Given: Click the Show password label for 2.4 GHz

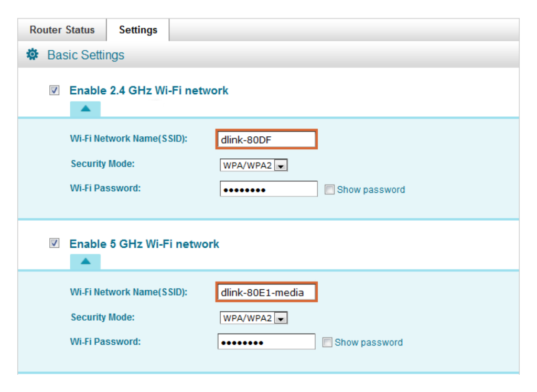Looking at the screenshot, I should [371, 190].
